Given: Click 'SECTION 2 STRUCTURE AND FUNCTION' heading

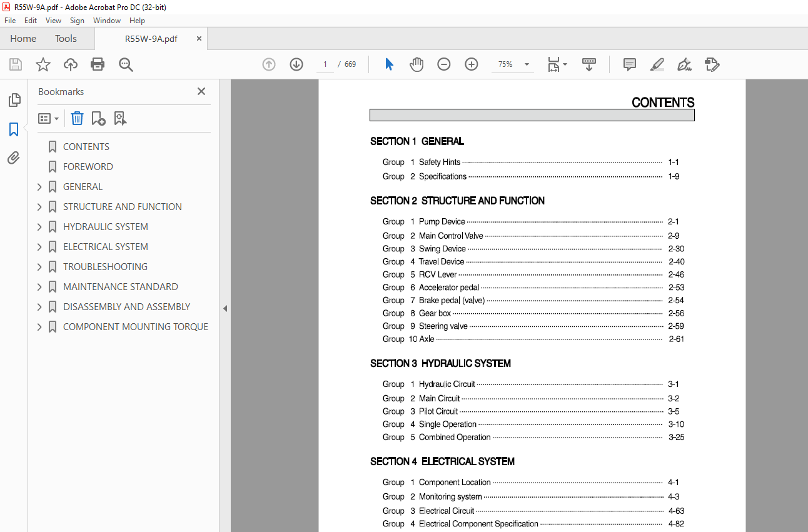Looking at the screenshot, I should 457,201.
